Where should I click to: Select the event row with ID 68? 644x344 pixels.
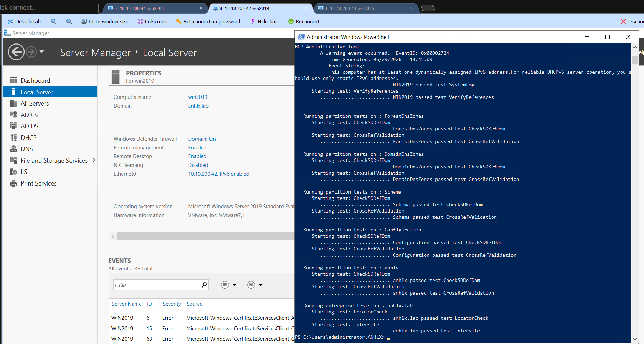pyautogui.click(x=202, y=339)
